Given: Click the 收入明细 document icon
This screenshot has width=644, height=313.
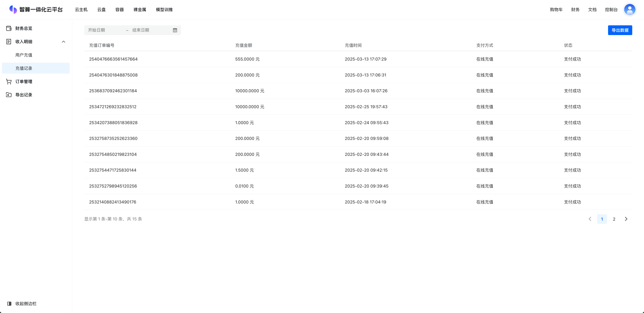Looking at the screenshot, I should [9, 41].
